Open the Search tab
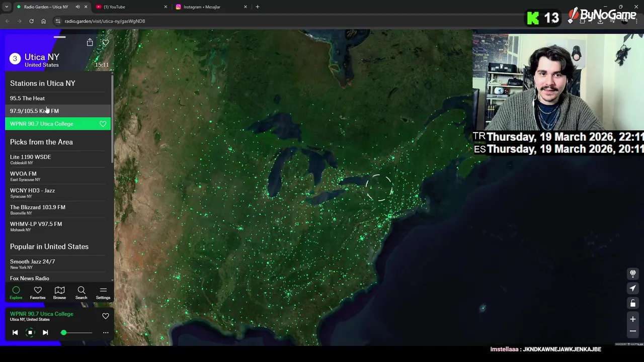The width and height of the screenshot is (644, 362). [81, 293]
